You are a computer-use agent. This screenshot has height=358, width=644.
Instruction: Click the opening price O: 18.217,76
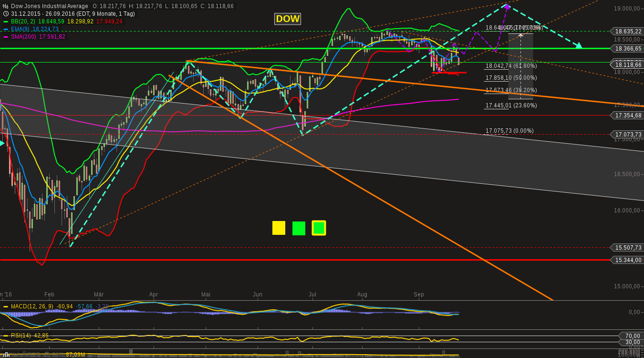(x=109, y=6)
